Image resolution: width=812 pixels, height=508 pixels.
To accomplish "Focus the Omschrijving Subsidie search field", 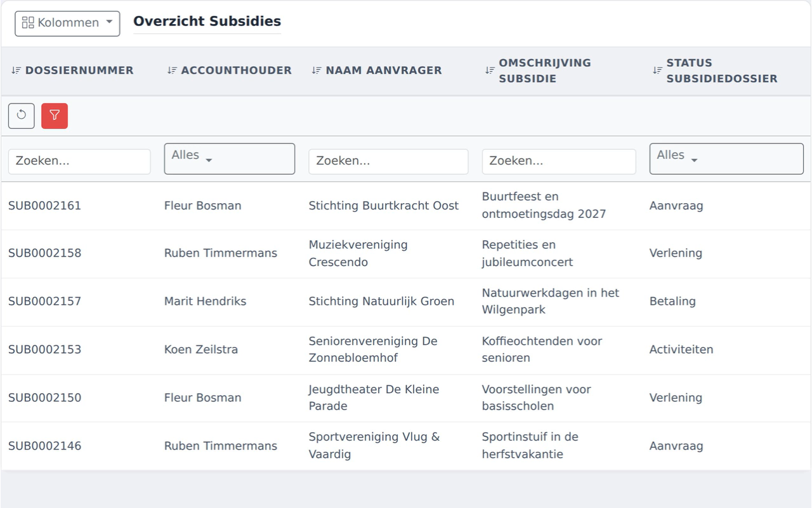I will [559, 161].
